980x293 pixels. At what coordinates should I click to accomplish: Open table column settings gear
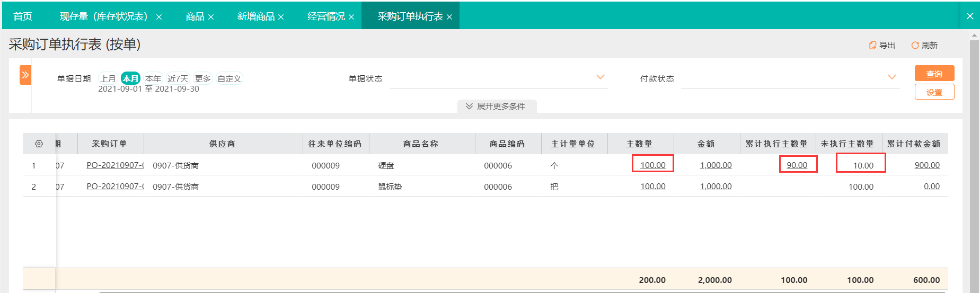39,144
